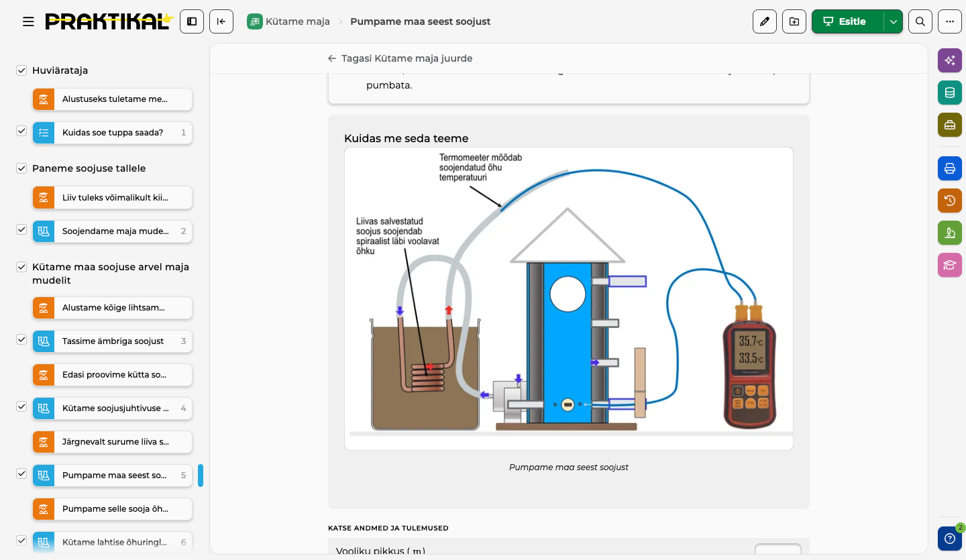Uncheck Paneme soojuse tallele checkbox
The image size is (966, 560).
21,168
